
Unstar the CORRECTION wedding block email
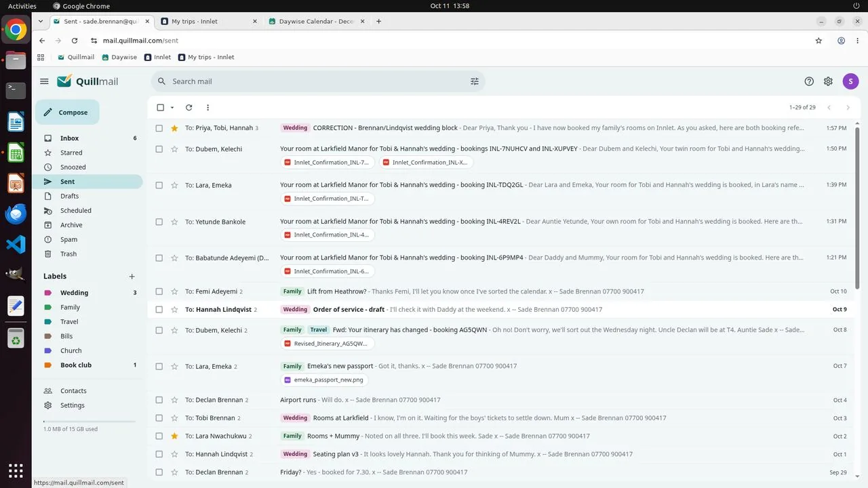174,128
